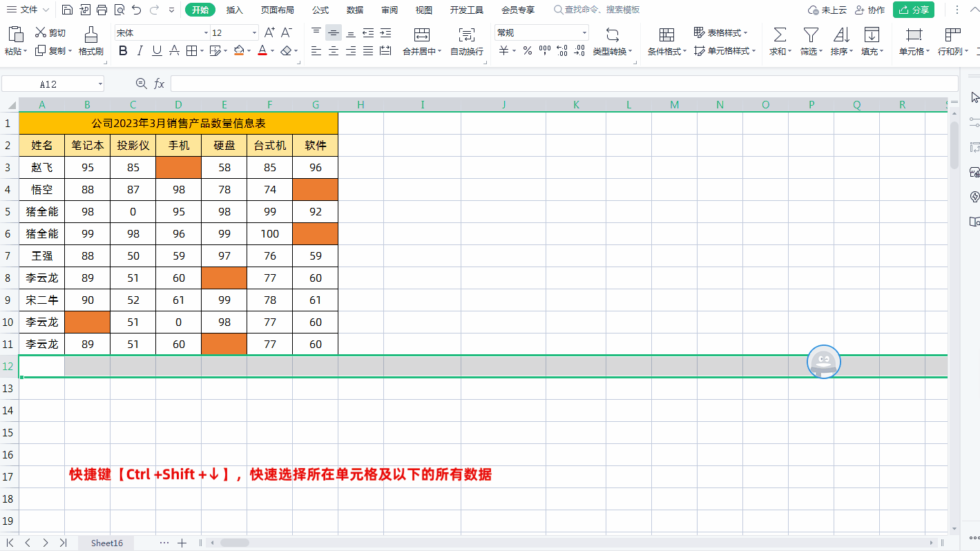Open the Formulas (公式) tab
This screenshot has height=551, width=980.
coord(320,10)
